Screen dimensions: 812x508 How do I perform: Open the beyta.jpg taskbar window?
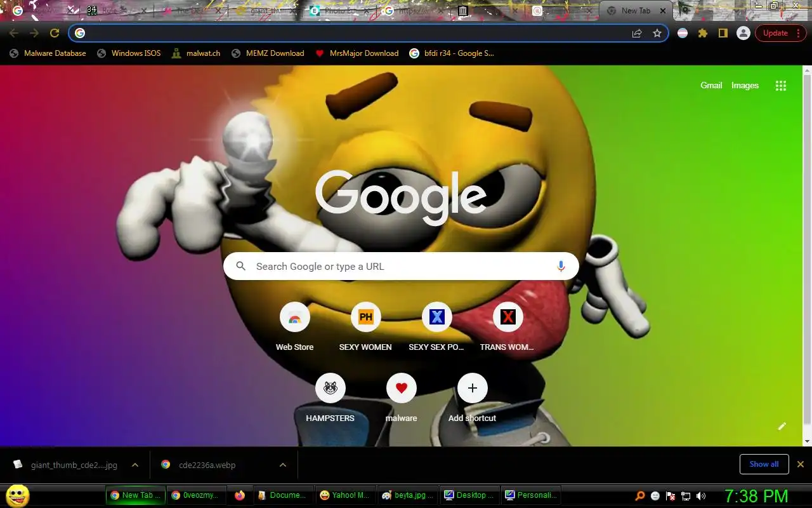pyautogui.click(x=407, y=495)
